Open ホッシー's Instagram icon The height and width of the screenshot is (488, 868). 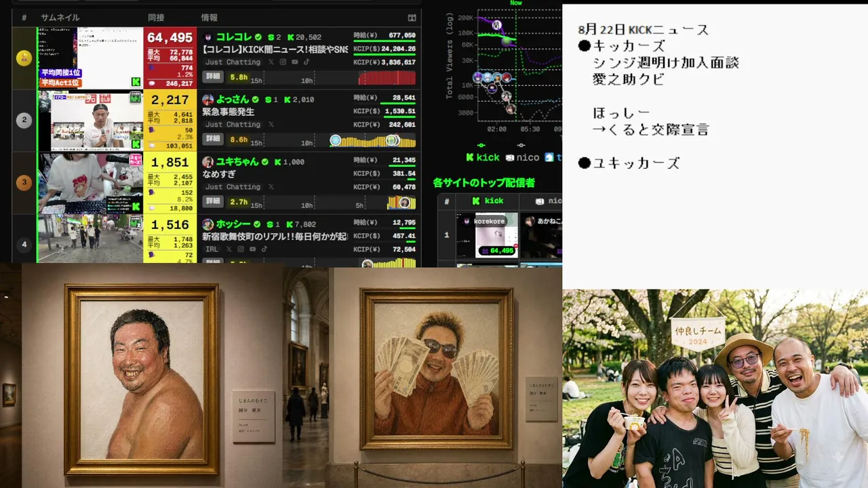pyautogui.click(x=241, y=249)
